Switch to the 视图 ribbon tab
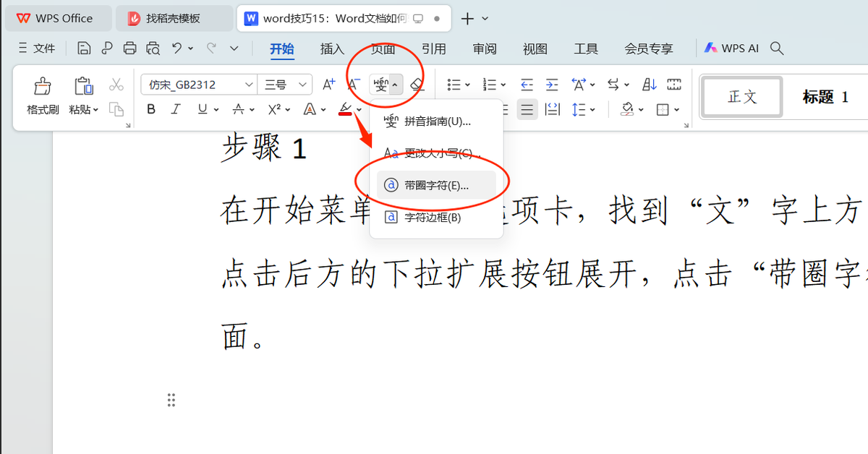Screen dimensions: 868x454 coord(535,48)
